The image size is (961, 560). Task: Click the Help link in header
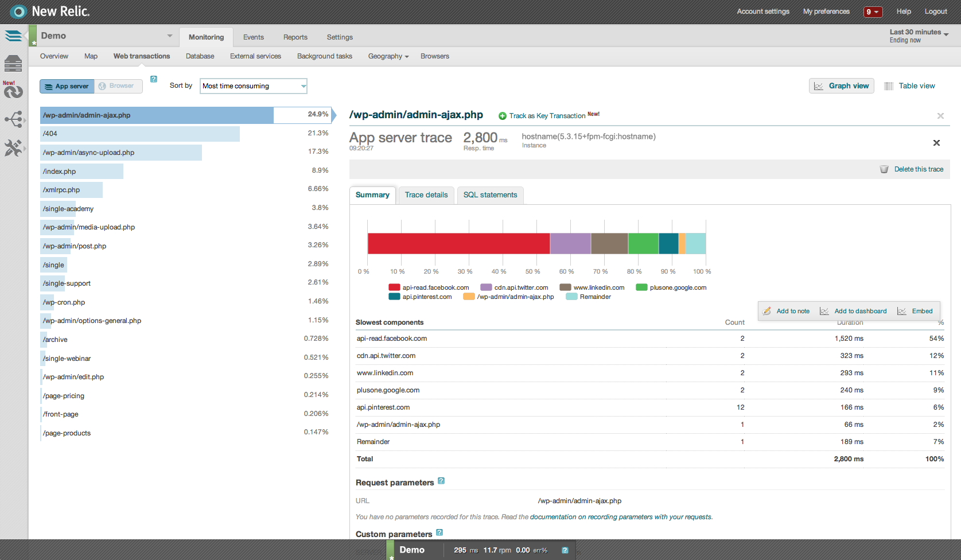[904, 11]
